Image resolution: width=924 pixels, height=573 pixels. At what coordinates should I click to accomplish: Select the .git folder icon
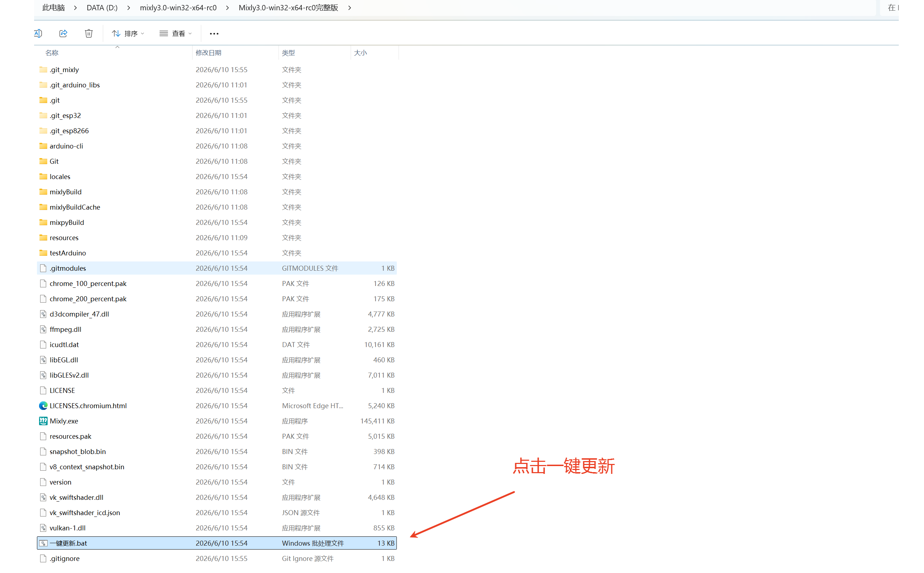[x=43, y=100]
